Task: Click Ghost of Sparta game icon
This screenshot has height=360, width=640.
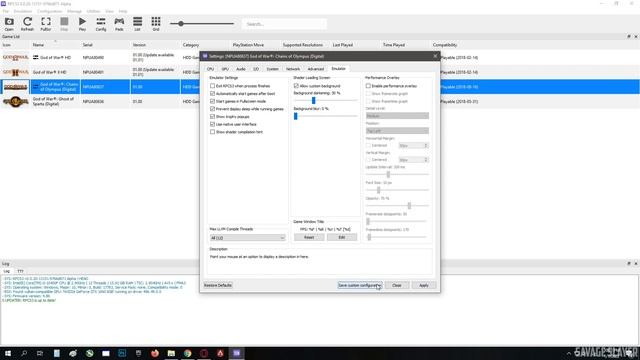Action: [x=16, y=102]
